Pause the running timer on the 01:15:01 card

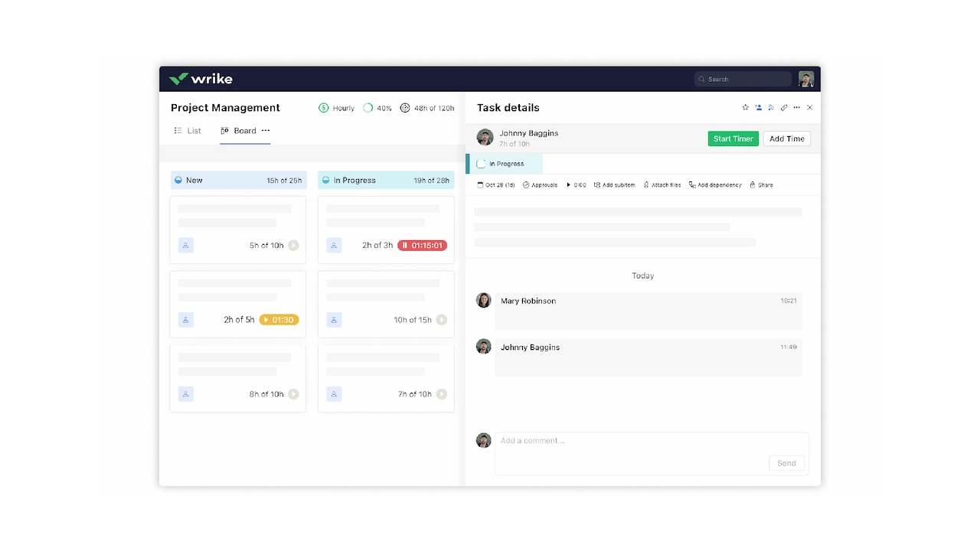click(407, 245)
